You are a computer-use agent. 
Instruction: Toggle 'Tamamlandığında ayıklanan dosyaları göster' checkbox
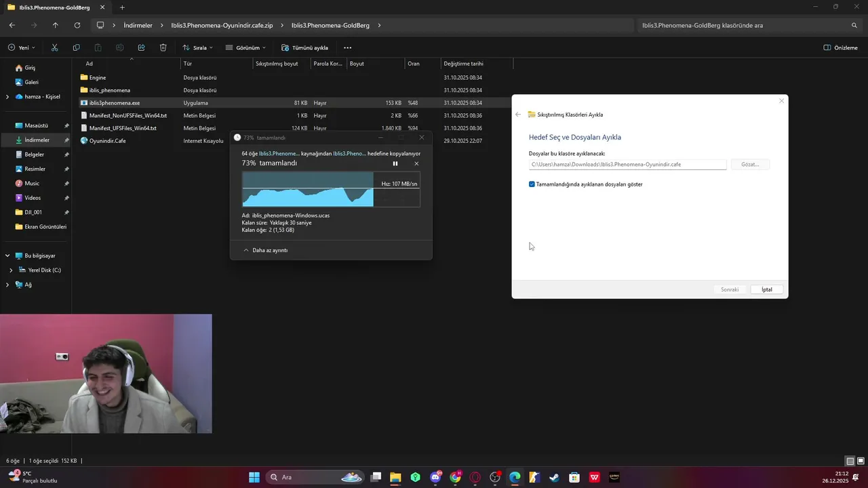click(532, 184)
